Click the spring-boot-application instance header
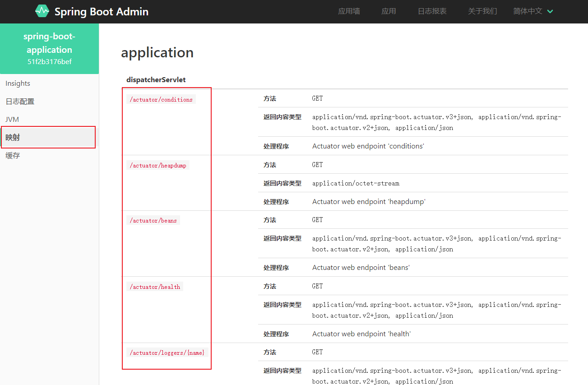588x385 pixels. click(50, 49)
